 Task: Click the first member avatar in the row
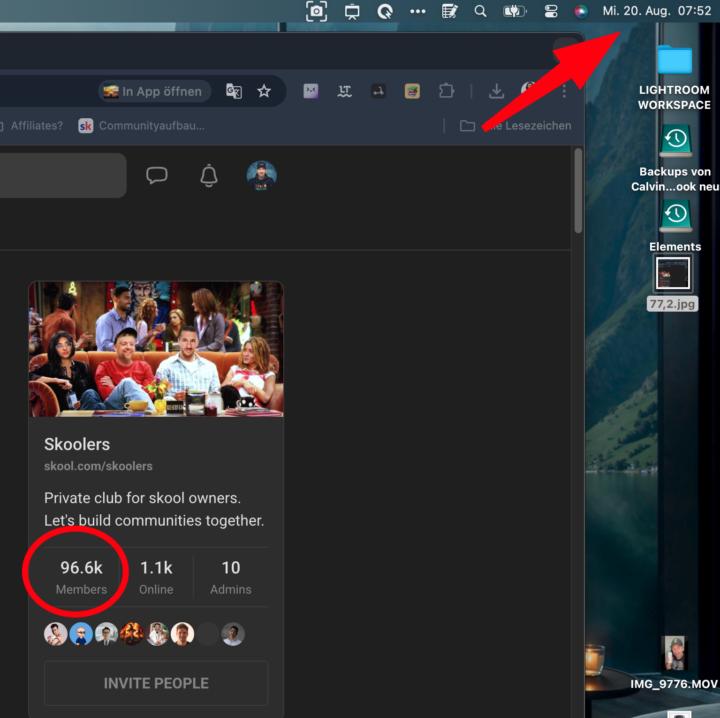click(56, 634)
